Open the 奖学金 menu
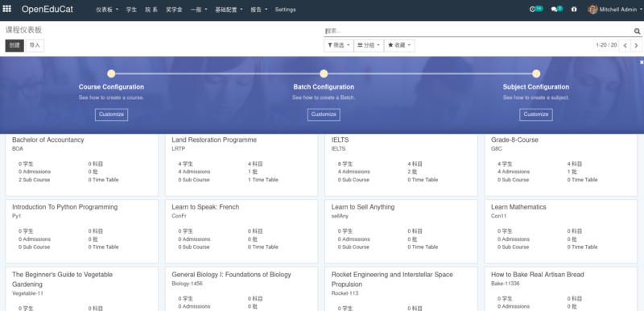Viewport: 644px width, 311px height. 174,10
